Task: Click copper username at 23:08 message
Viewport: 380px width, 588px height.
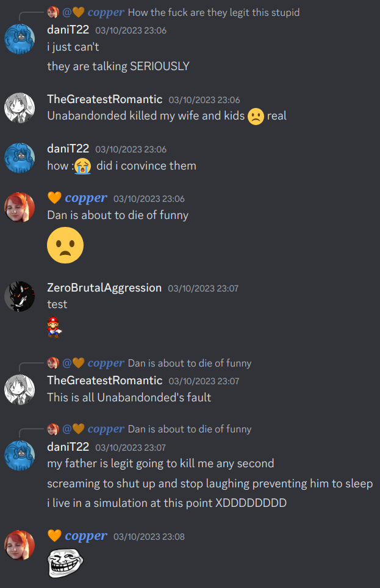Action: (x=86, y=536)
